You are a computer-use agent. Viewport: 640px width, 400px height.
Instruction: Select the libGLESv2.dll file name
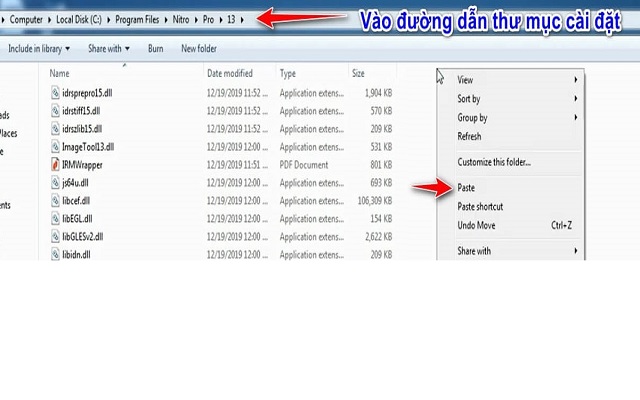pos(82,236)
